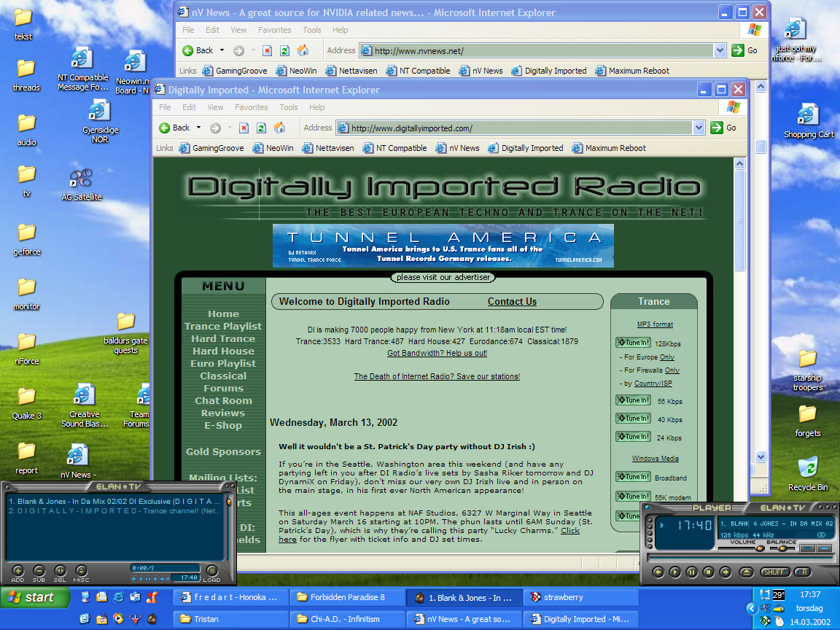The height and width of the screenshot is (630, 840).
Task: Click the Stop icon in nV News window
Action: 268,50
